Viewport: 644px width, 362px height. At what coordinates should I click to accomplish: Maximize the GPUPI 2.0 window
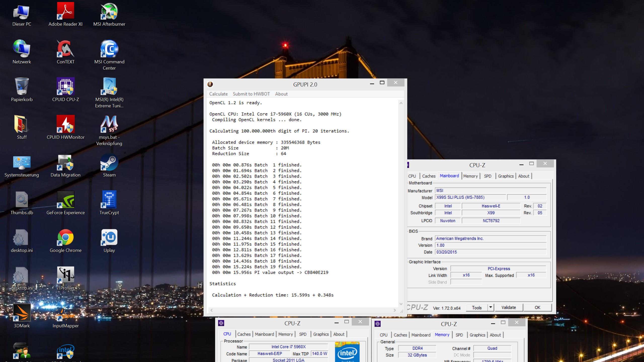point(382,82)
